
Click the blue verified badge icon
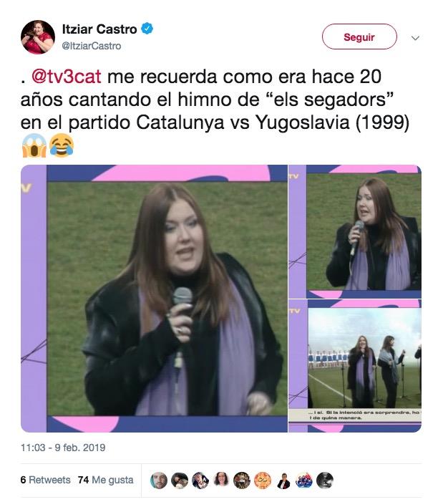pos(147,29)
